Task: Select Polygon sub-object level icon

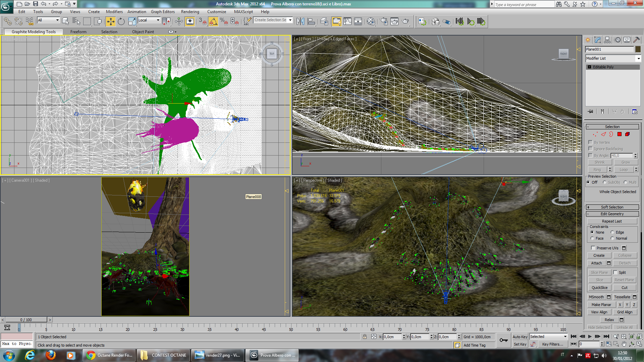Action: tap(620, 134)
